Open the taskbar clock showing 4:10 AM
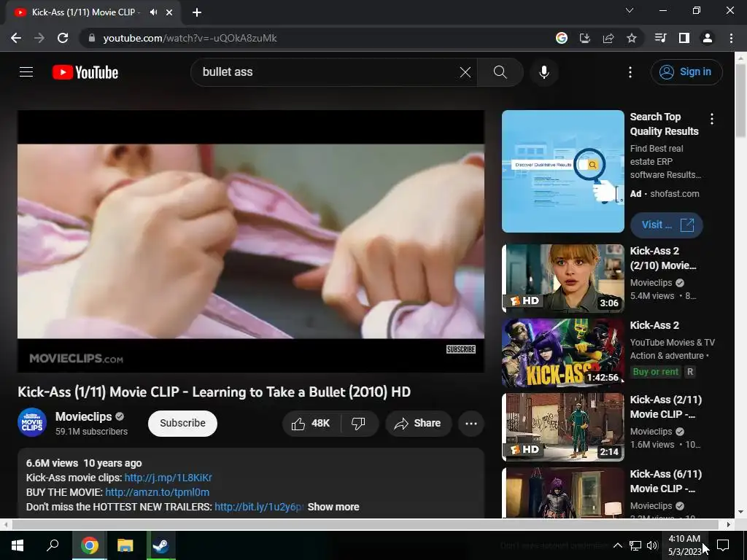 tap(684, 545)
